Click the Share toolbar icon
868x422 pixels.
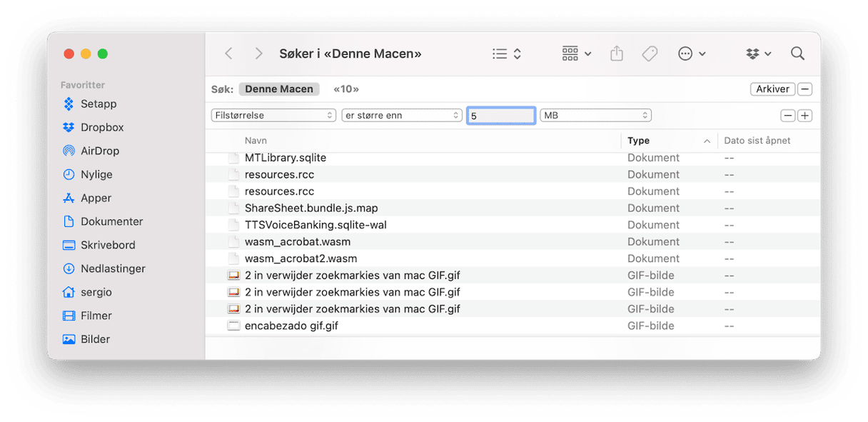[617, 54]
